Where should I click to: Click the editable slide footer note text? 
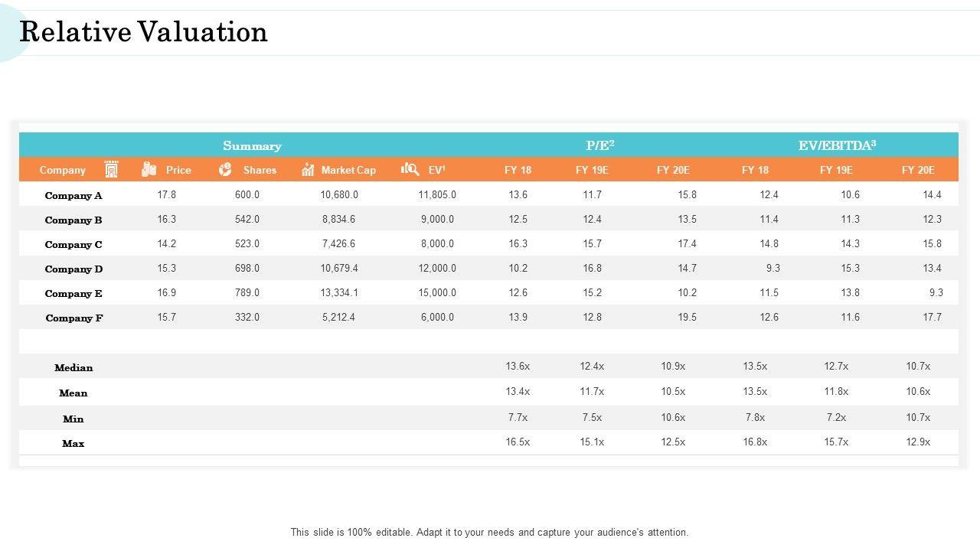(489, 532)
